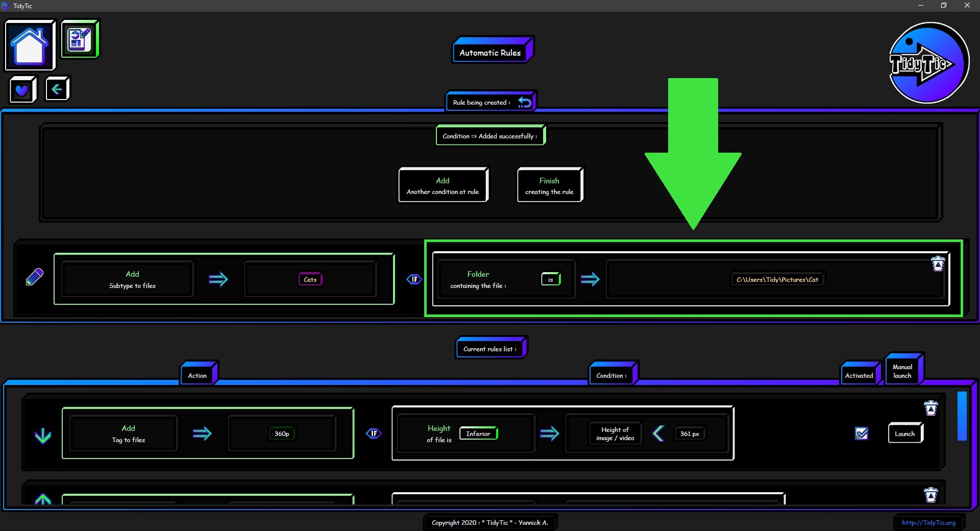
Task: Click the Copyright 2020 TidyTic footer text
Action: pyautogui.click(x=490, y=522)
